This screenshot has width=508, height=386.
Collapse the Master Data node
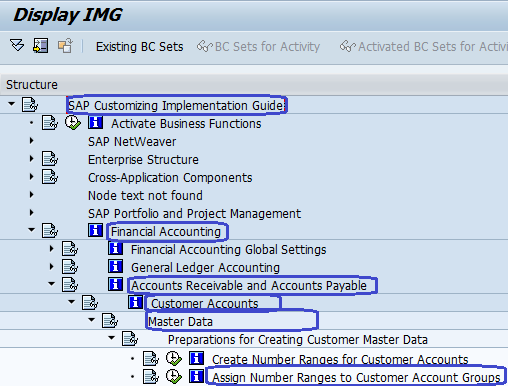coord(92,320)
